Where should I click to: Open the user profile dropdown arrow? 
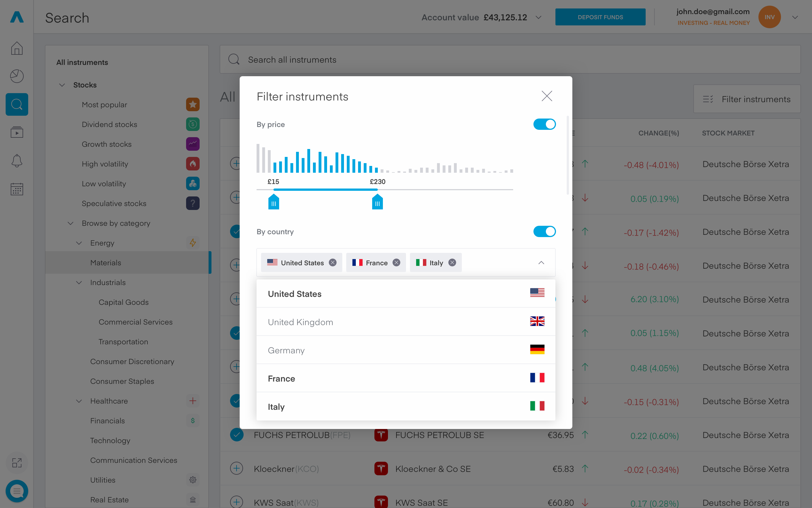pyautogui.click(x=795, y=17)
